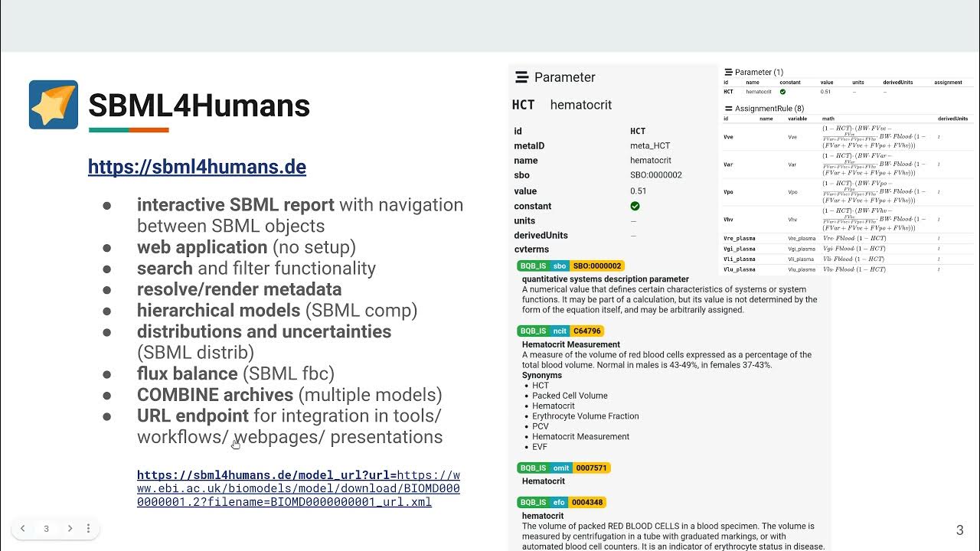Viewport: 980px width, 551px height.
Task: Go to the previous slide arrow
Action: click(x=23, y=528)
